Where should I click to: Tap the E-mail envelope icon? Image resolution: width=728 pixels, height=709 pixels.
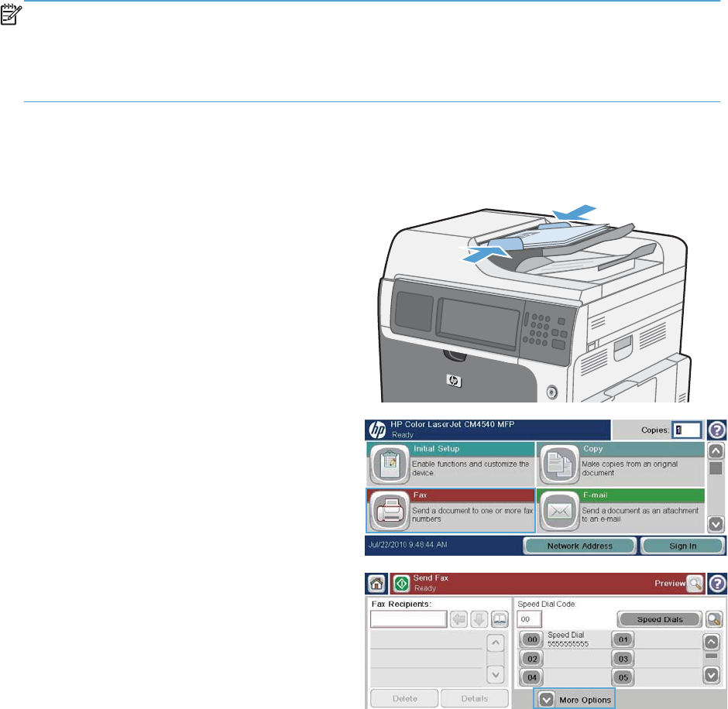(559, 511)
